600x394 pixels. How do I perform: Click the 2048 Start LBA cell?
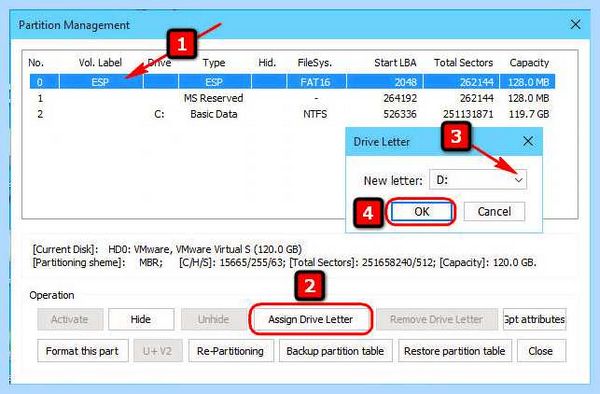(406, 82)
